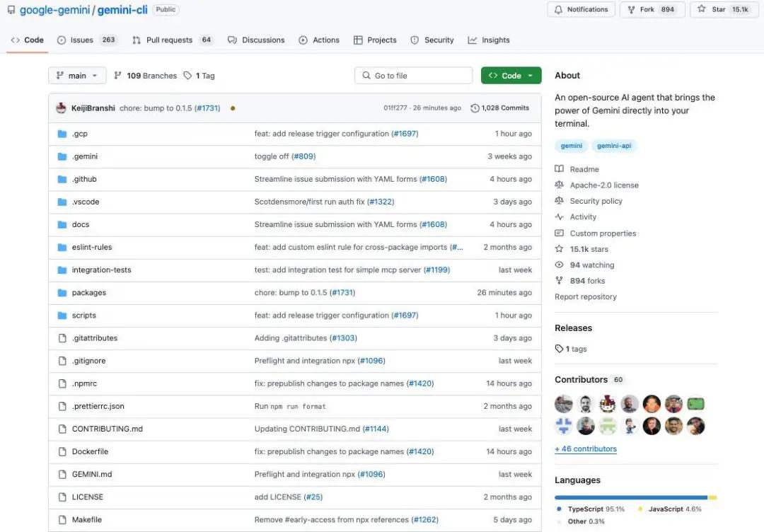
Task: View the 1,028 Commits history
Action: point(499,108)
